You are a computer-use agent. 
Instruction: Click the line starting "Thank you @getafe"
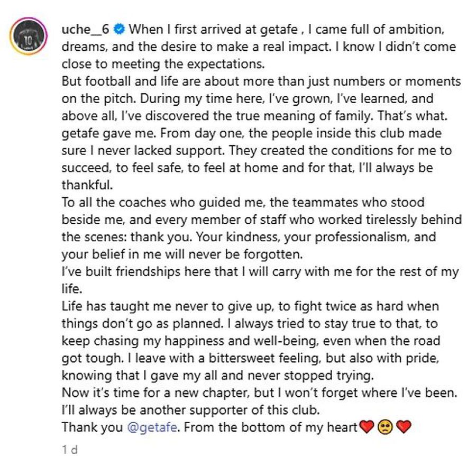pyautogui.click(x=212, y=426)
